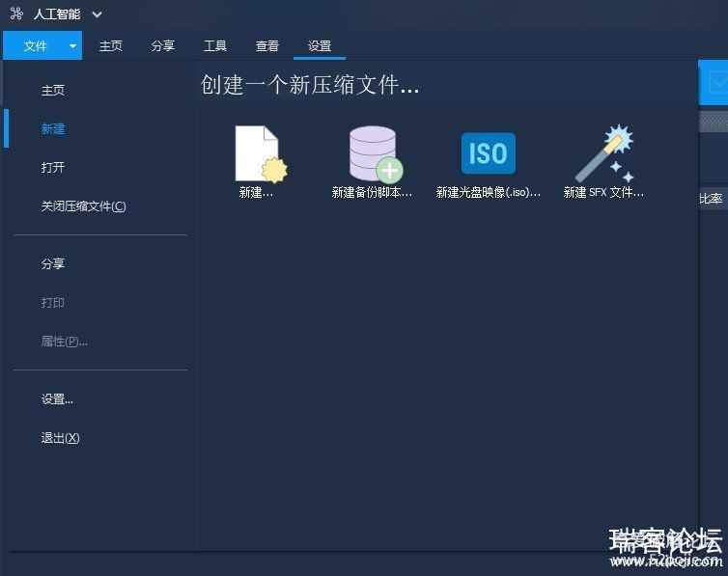Click the 文件 menu button

tap(35, 45)
